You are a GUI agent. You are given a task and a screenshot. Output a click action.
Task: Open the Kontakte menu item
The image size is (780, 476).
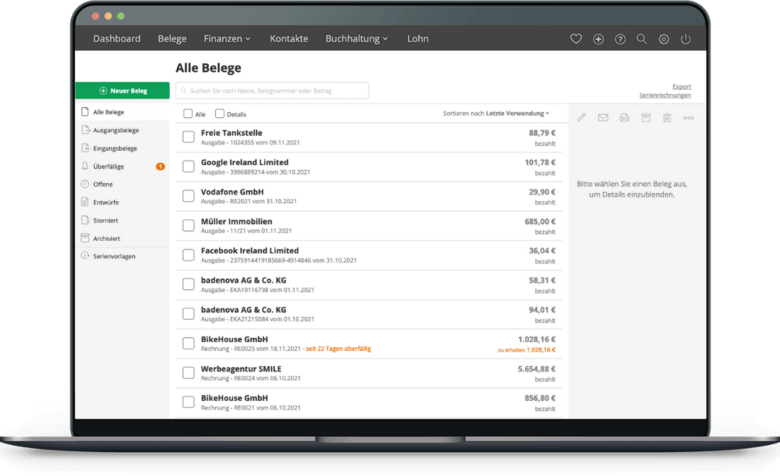coord(289,39)
